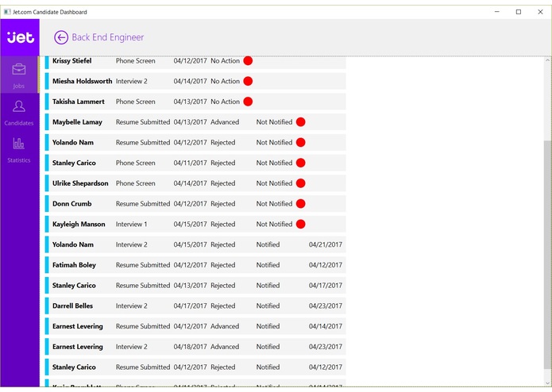The height and width of the screenshot is (392, 552).
Task: Click date 04/18/2017 in Earnest Levering row
Action: tap(190, 346)
